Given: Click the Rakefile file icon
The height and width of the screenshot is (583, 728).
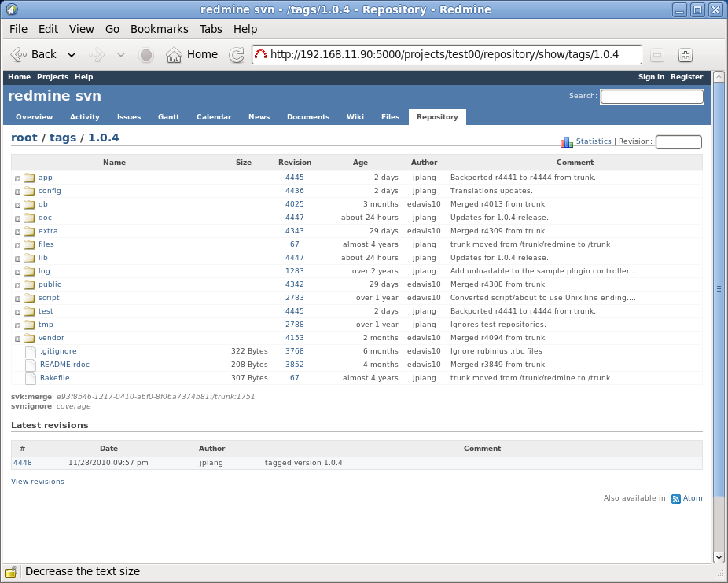Looking at the screenshot, I should [31, 378].
